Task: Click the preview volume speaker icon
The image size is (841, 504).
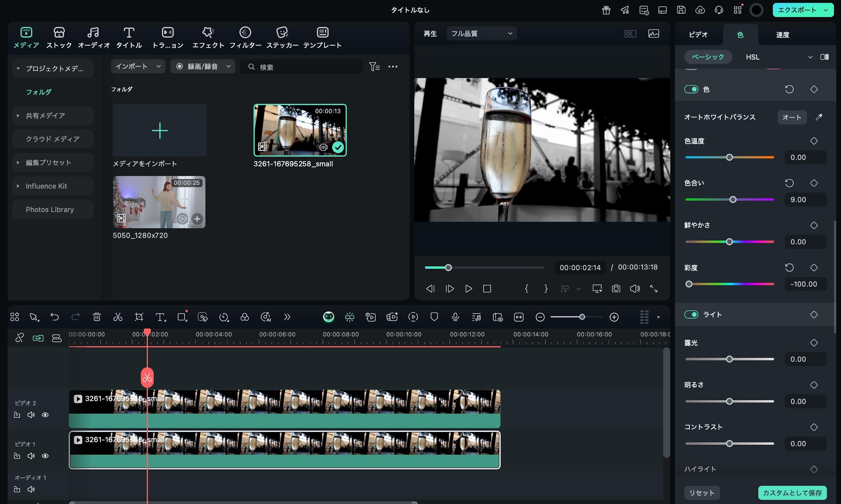Action: pyautogui.click(x=635, y=289)
